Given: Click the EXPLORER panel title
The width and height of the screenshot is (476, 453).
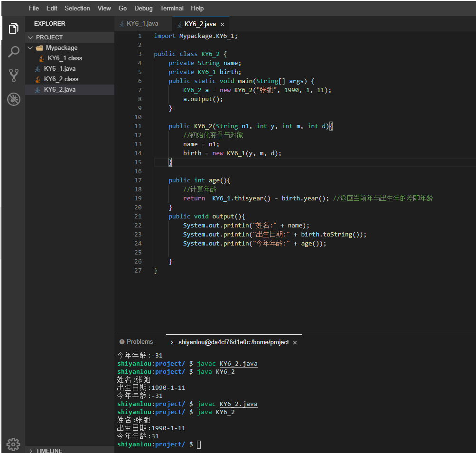Looking at the screenshot, I should pos(50,24).
